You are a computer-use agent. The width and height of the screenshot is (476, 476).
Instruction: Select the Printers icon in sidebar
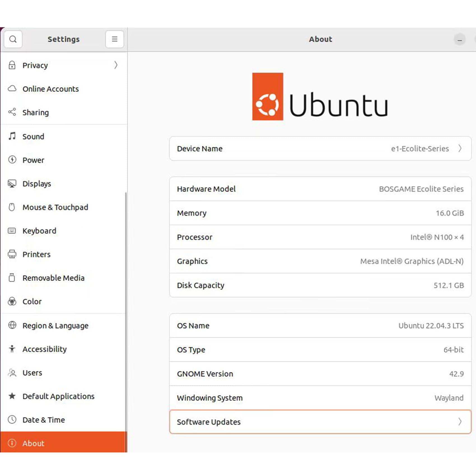(12, 254)
